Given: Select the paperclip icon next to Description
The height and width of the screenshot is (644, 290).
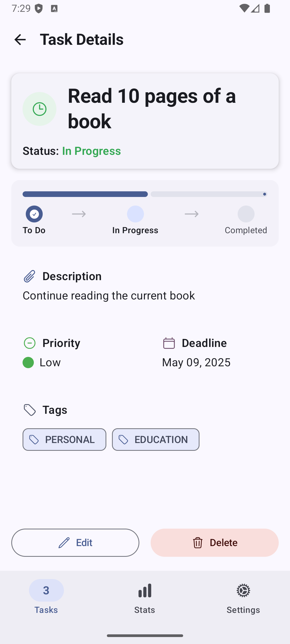Looking at the screenshot, I should [x=29, y=276].
